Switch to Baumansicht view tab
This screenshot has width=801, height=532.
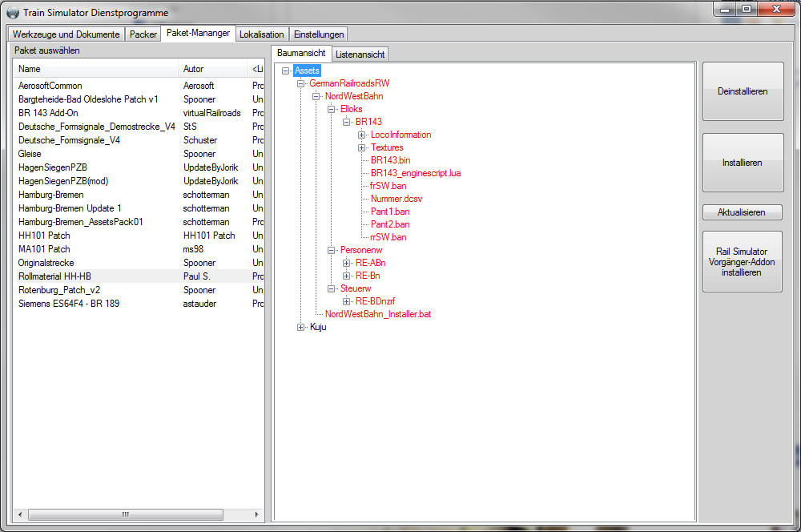click(301, 53)
